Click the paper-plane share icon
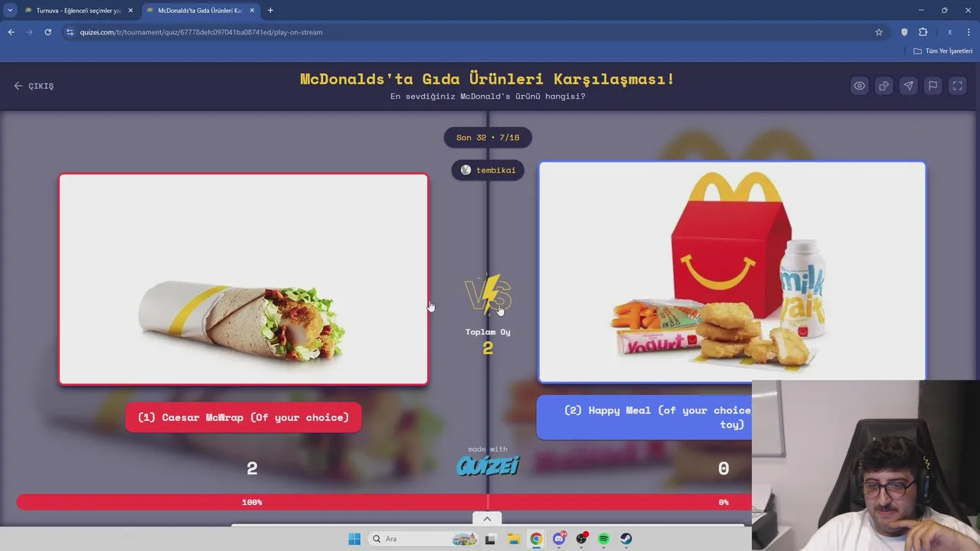The width and height of the screenshot is (980, 551). (x=909, y=86)
